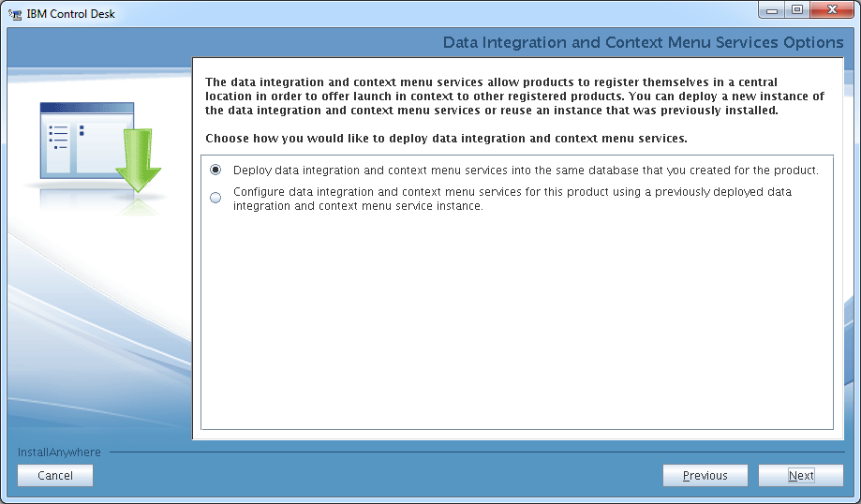Click the IBM Control Desk window title

coord(71,14)
